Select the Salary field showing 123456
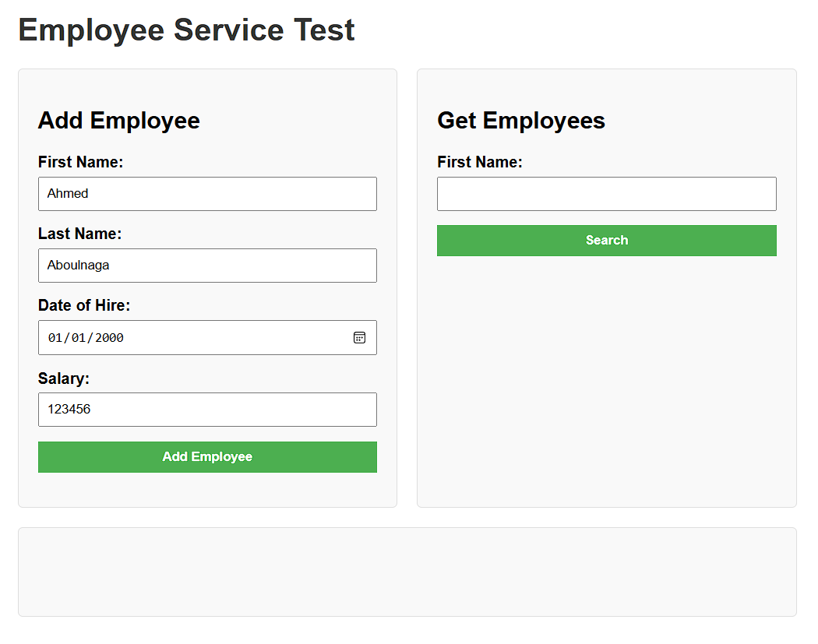 207,410
